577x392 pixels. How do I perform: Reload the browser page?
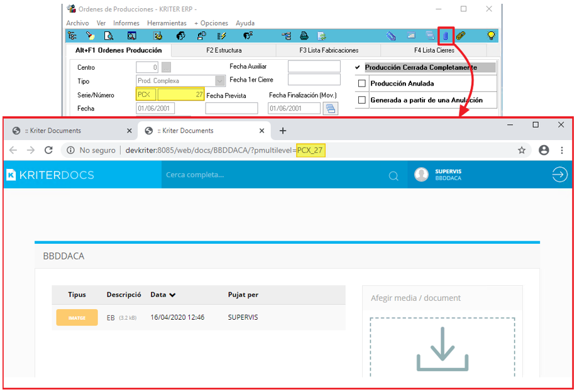point(48,150)
